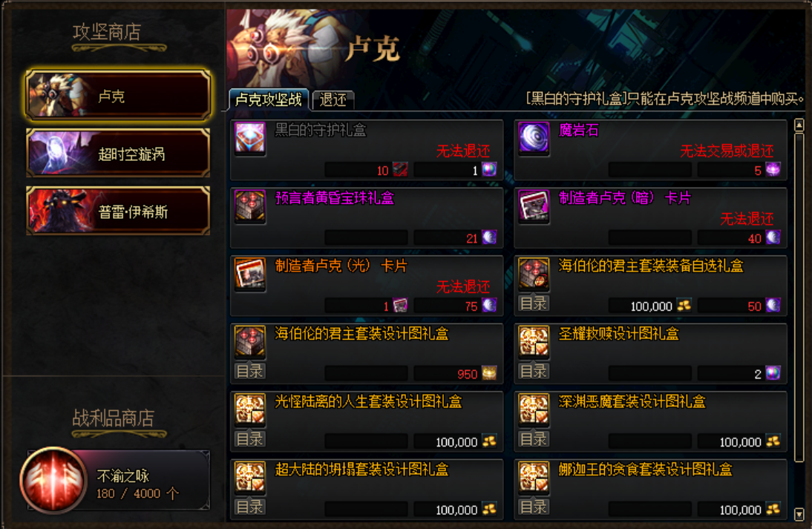Click the 魔岩石 purple orb icon
This screenshot has width=812, height=529.
pyautogui.click(x=534, y=138)
